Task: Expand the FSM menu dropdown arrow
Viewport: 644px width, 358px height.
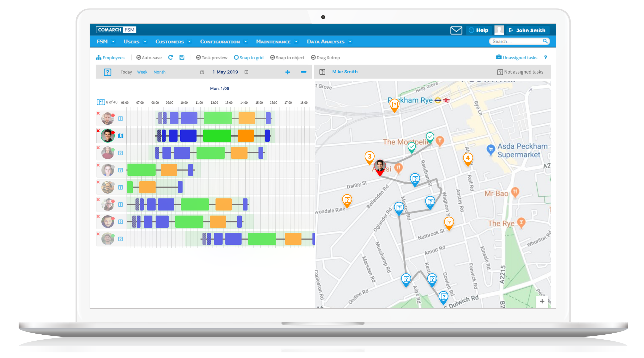Action: click(113, 42)
